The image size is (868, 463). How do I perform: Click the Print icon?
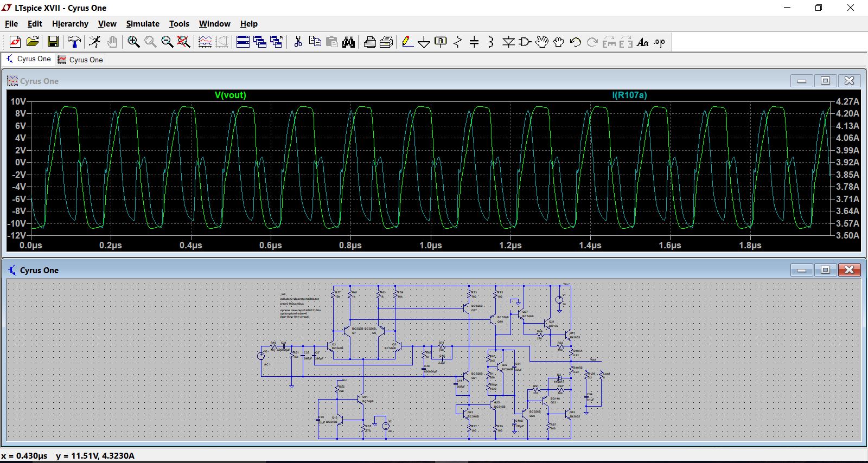(x=386, y=42)
